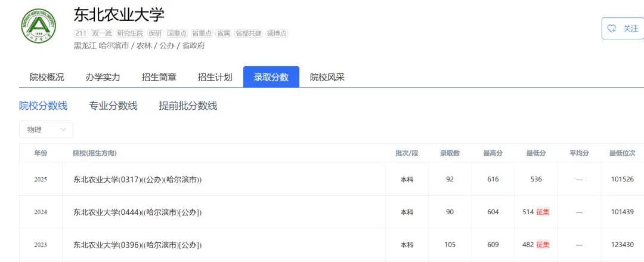Click the 最低分 column header
644x262 pixels.
pyautogui.click(x=536, y=153)
